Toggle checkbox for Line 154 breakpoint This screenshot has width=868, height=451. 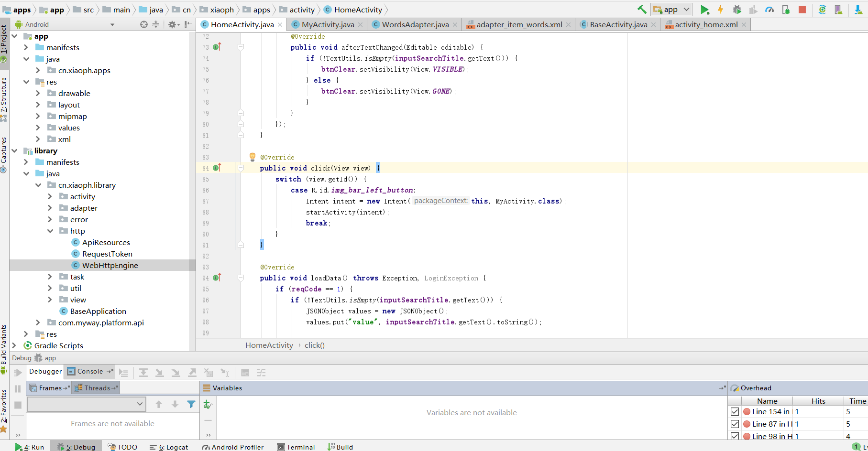[x=735, y=411]
